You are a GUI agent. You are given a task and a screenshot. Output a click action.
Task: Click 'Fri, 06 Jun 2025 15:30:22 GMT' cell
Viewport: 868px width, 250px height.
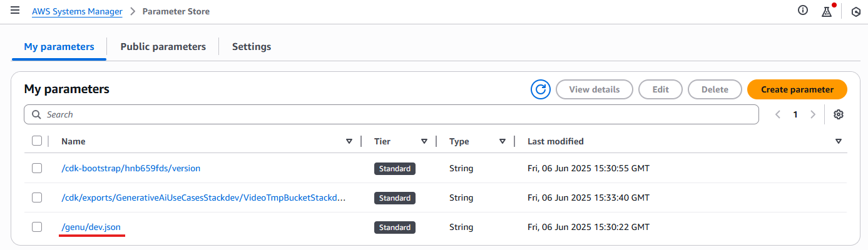point(588,227)
